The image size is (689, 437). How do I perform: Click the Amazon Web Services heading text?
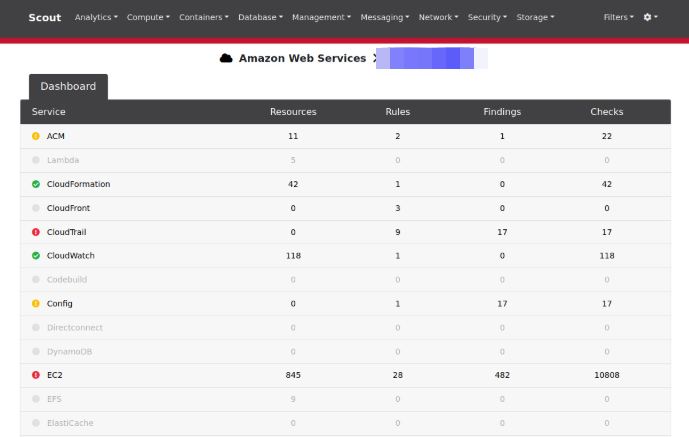tap(302, 58)
